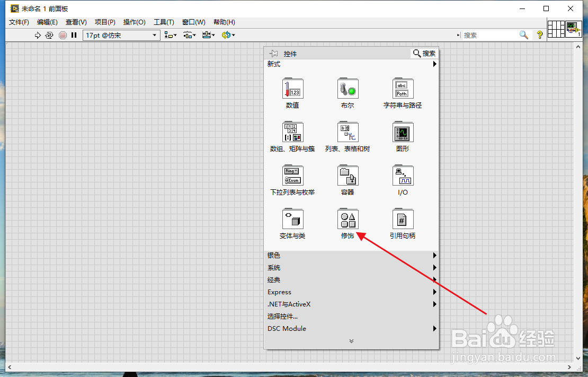Open the font dropdown 17pt @仿宋
The image size is (588, 377).
point(121,36)
